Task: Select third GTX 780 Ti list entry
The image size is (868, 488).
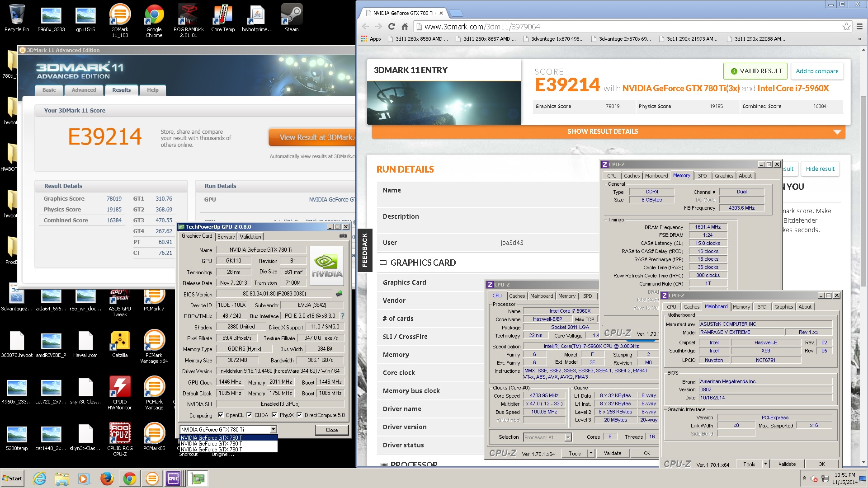Action: click(228, 449)
